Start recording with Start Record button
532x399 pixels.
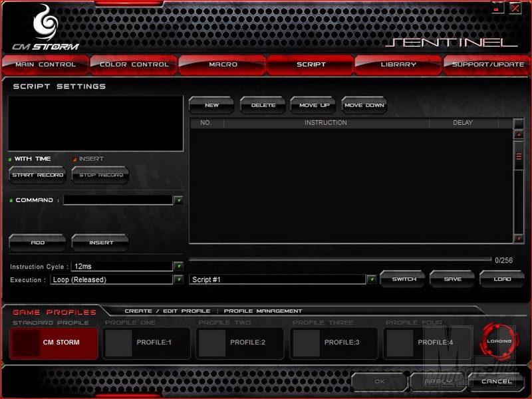[38, 175]
